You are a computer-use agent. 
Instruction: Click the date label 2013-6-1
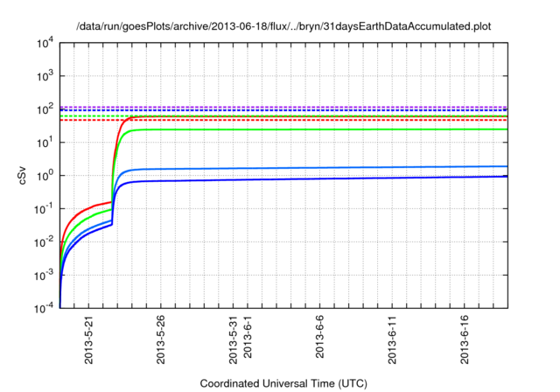248,337
